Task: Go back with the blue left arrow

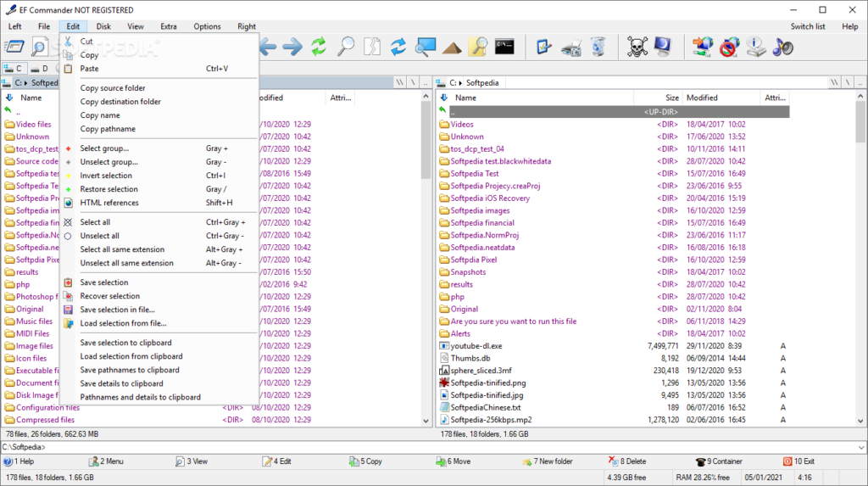Action: click(x=268, y=47)
